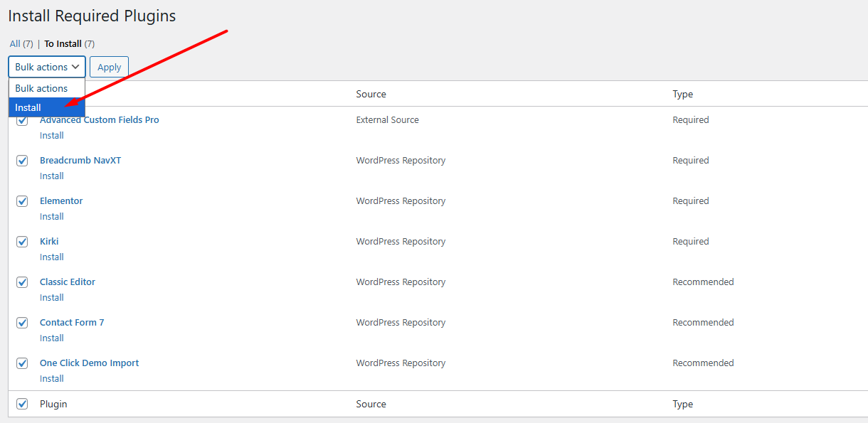The image size is (868, 423).
Task: Open the Advanced Custom Fields Pro link
Action: click(x=99, y=120)
